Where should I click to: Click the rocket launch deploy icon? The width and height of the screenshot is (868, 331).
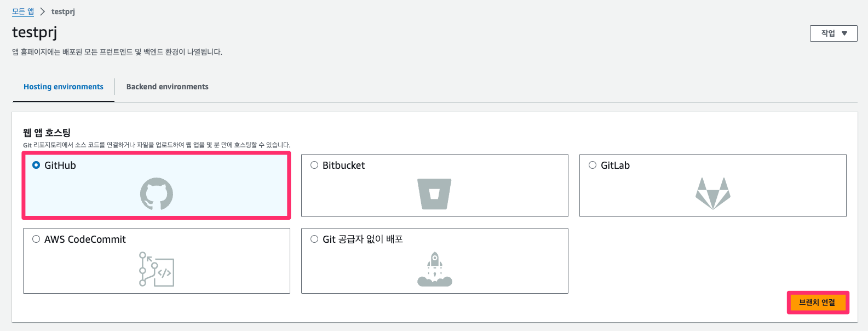434,269
